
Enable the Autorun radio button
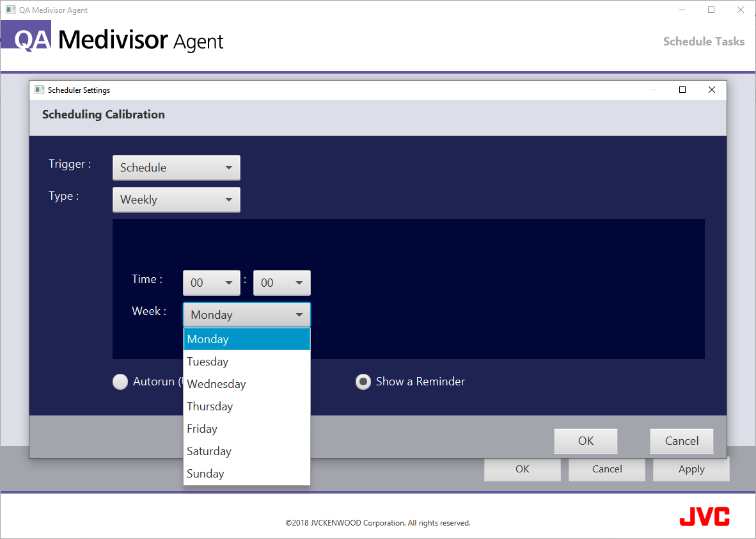[120, 382]
